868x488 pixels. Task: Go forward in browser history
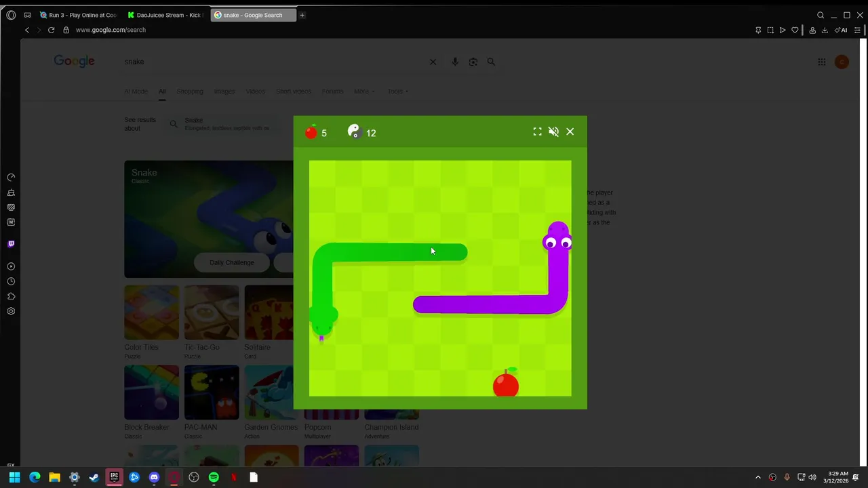[39, 30]
